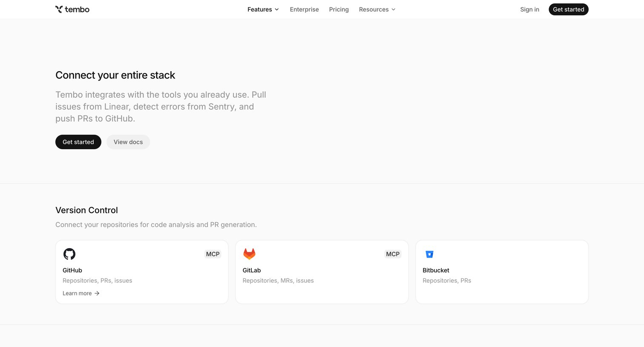Choose the Bitbucket bucket icon
644x347 pixels.
coord(429,254)
